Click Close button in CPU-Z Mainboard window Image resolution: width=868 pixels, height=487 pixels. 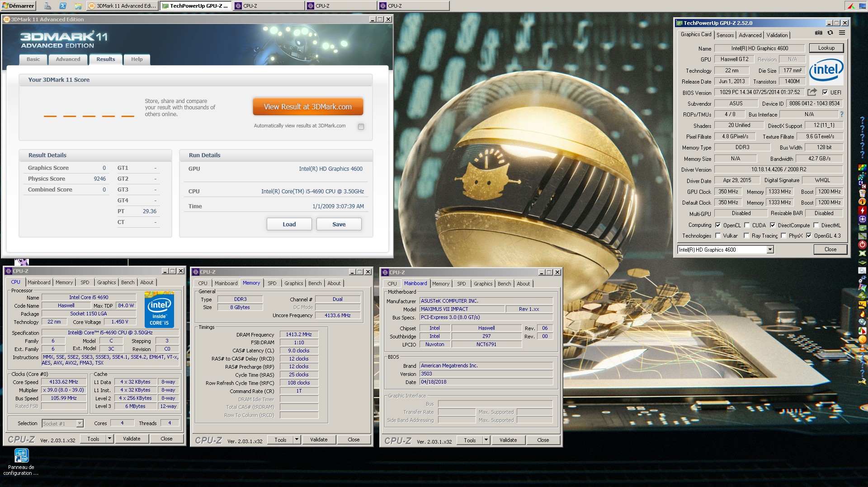click(x=543, y=440)
